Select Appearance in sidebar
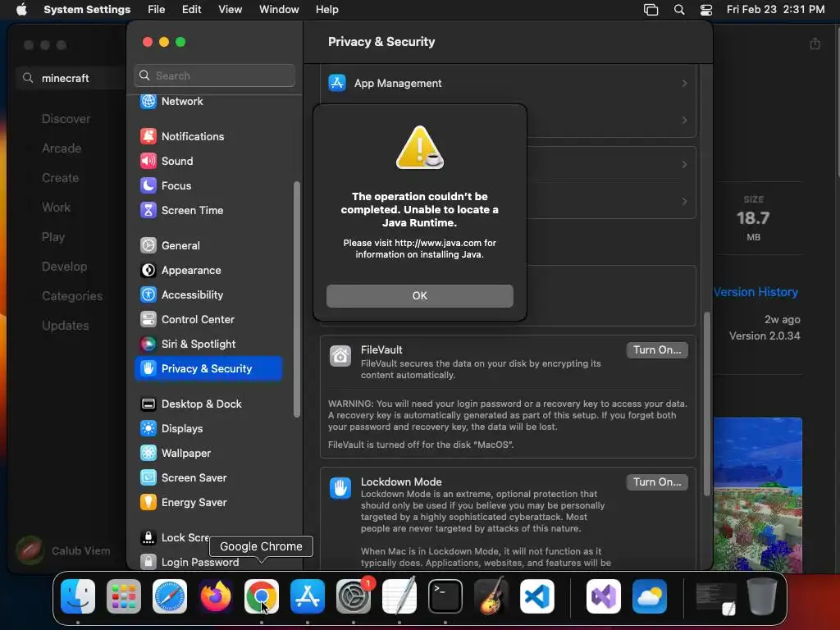Image resolution: width=840 pixels, height=630 pixels. pos(209,271)
